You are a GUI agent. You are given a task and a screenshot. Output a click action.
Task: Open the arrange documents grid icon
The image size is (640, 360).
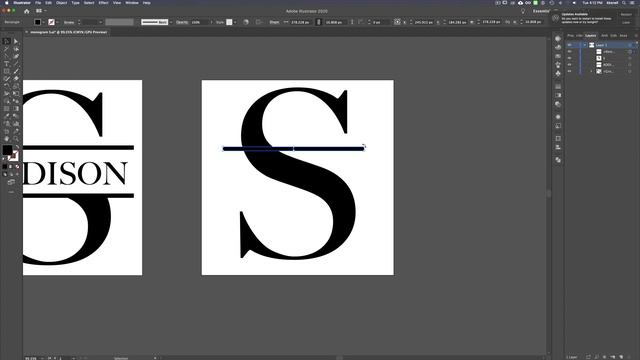tap(39, 11)
